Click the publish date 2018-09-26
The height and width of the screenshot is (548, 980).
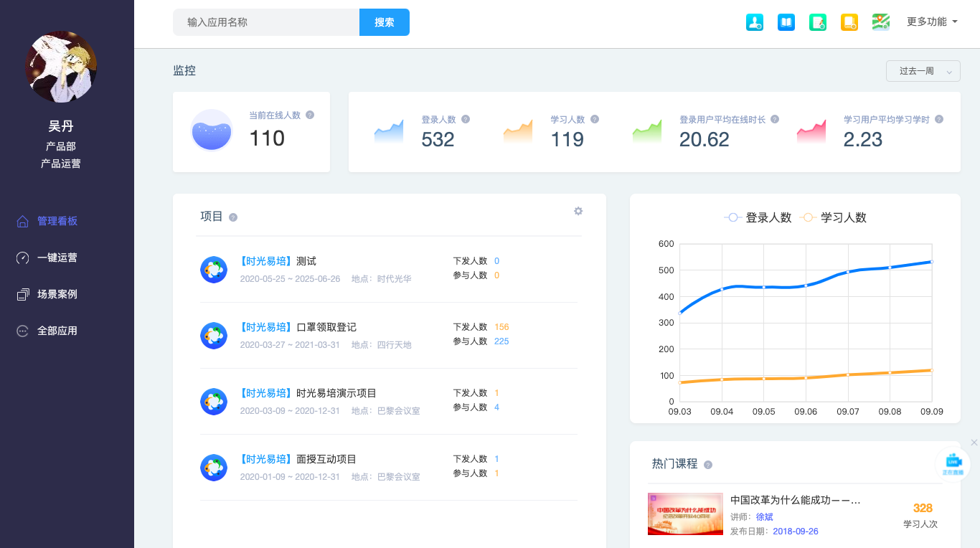click(796, 532)
